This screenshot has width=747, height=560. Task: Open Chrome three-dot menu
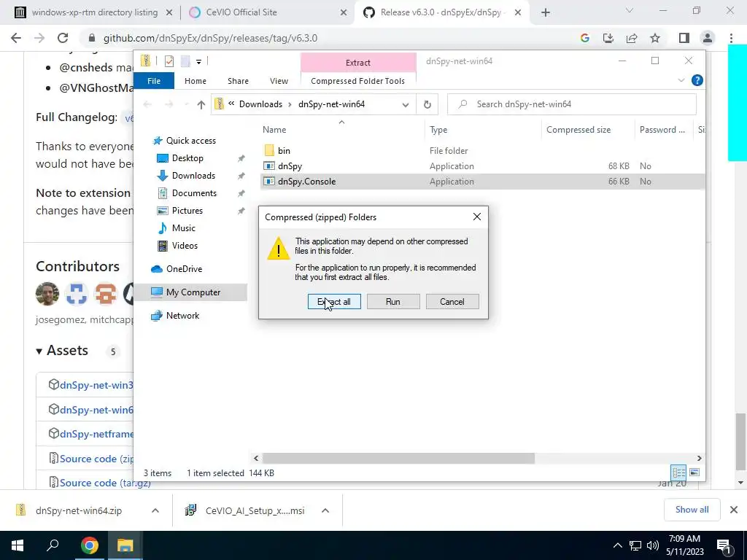coord(731,38)
